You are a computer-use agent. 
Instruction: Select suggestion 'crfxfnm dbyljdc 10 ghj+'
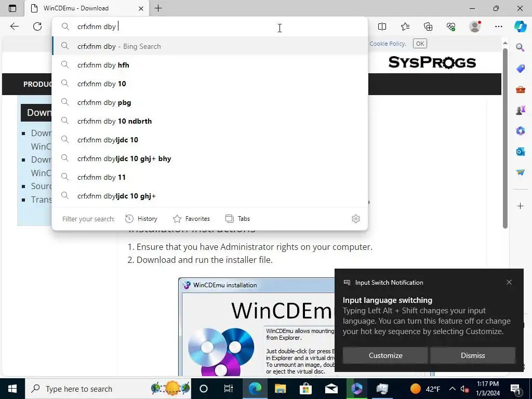pos(210,195)
